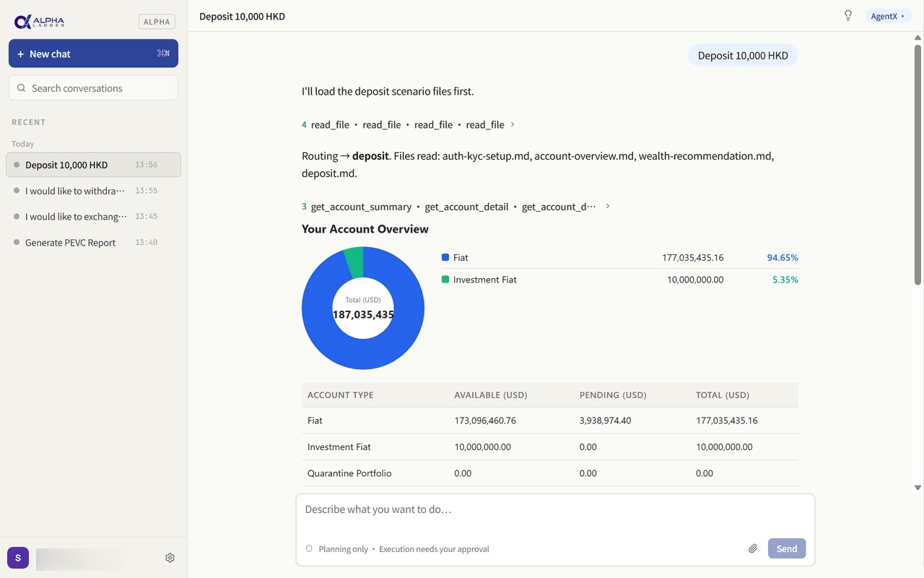Click the 177,035,435.16 legend amount
This screenshot has width=924, height=578.
pyautogui.click(x=692, y=257)
